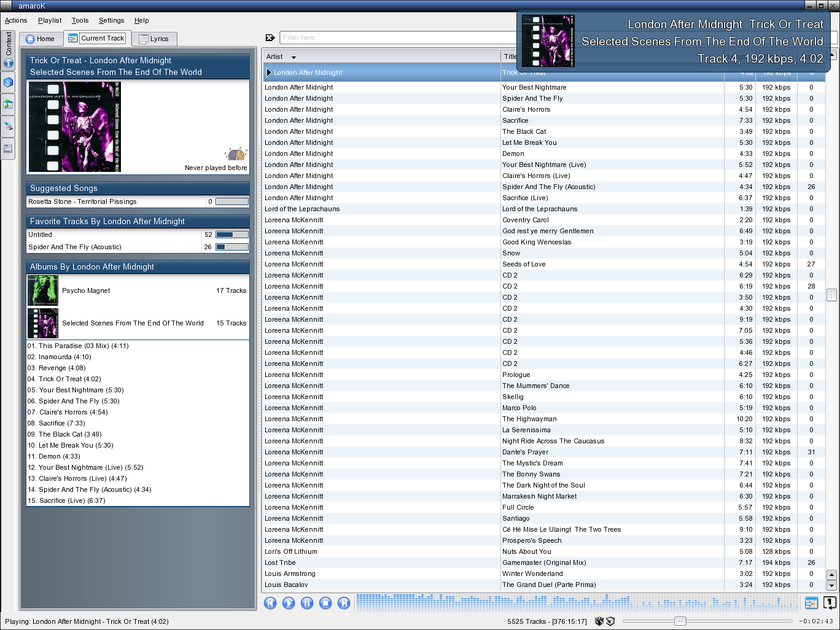Viewport: 840px width, 630px height.
Task: Click the score bar for Untitled
Action: 232,235
